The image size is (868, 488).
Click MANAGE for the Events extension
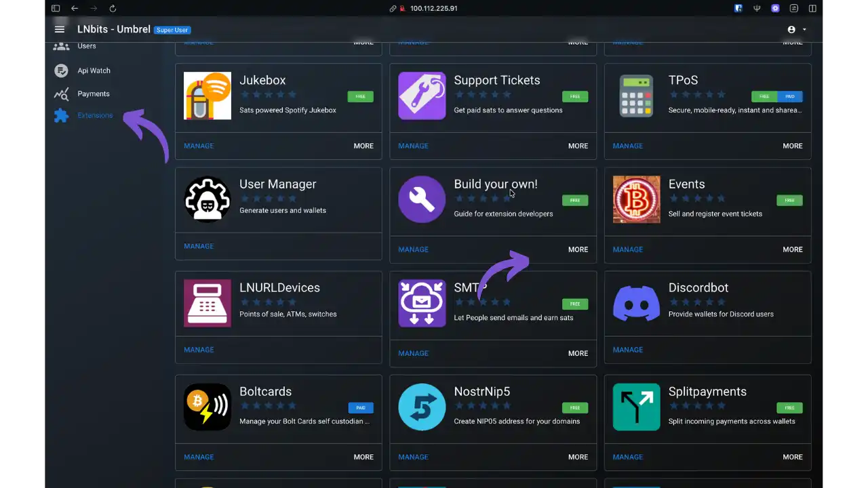pos(627,249)
